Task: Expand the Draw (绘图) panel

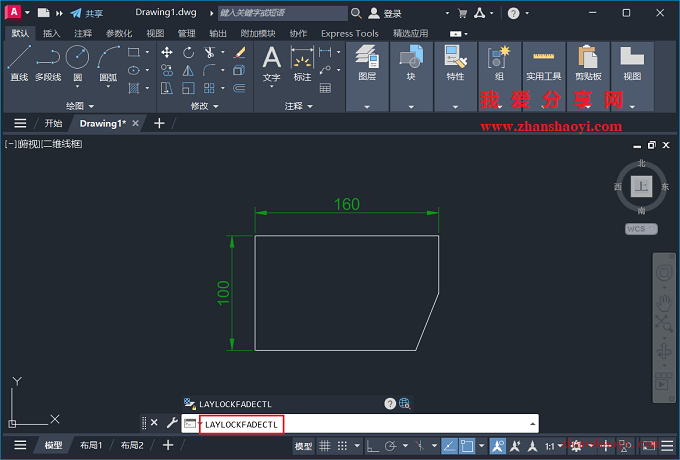Action: (79, 106)
